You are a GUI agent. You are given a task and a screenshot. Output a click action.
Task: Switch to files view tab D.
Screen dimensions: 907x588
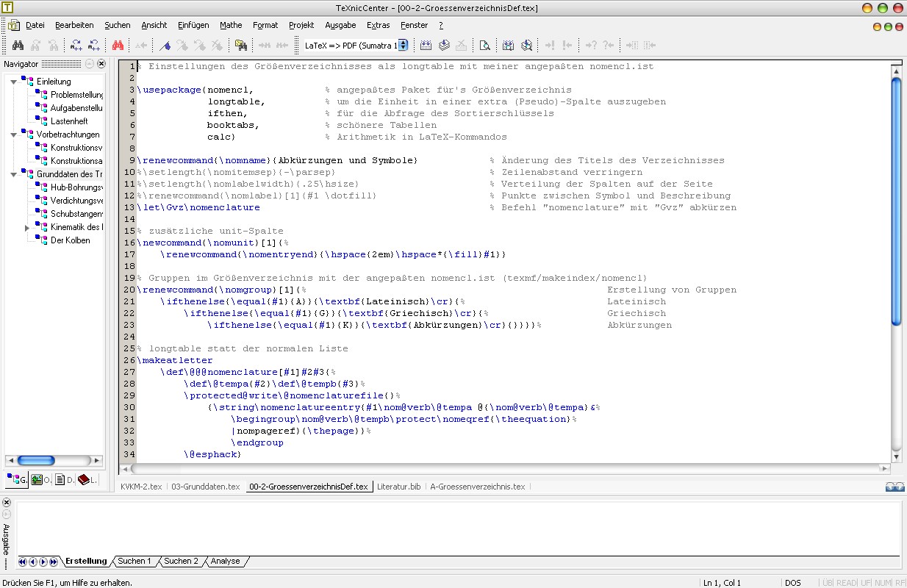click(x=65, y=480)
